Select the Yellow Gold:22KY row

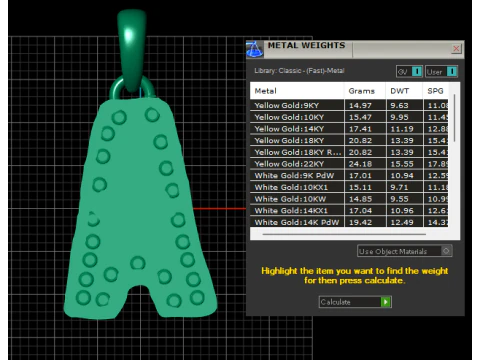[x=349, y=164]
